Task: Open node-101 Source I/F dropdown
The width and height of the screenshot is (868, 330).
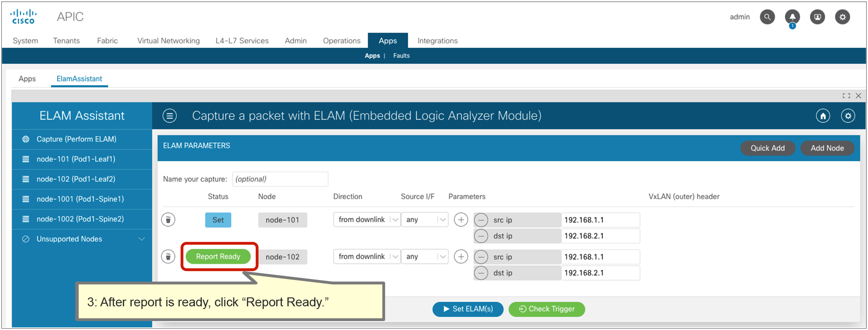Action: pos(424,220)
